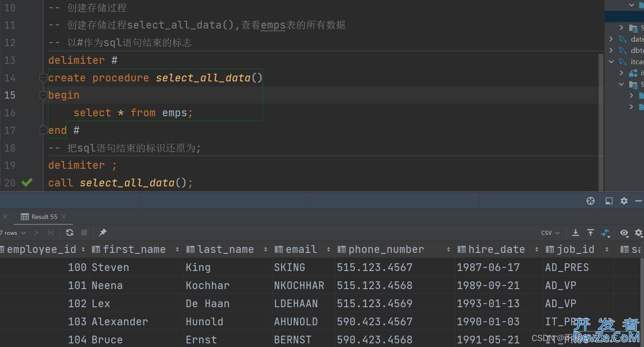The height and width of the screenshot is (347, 644).
Task: Toggle code fold marker at create procedure line
Action: coord(43,78)
